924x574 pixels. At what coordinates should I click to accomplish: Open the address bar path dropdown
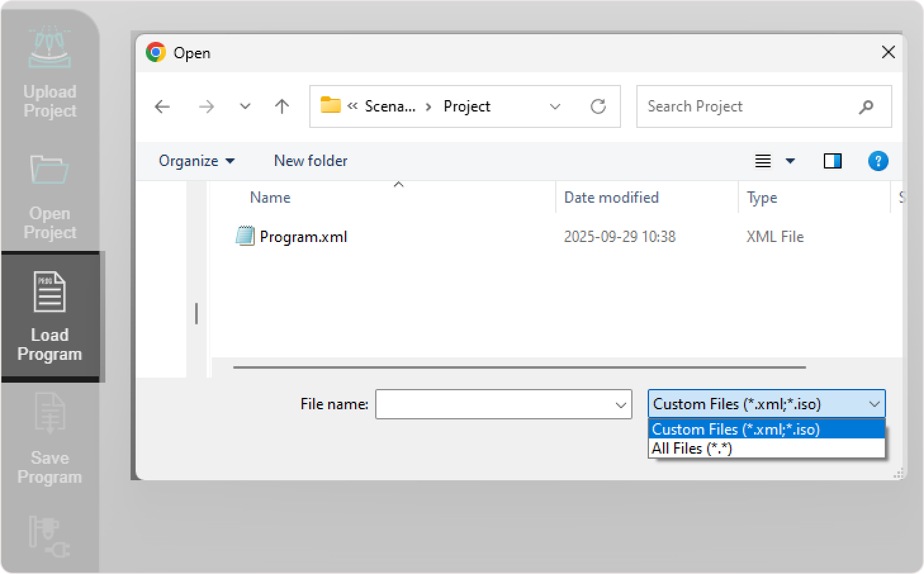pos(555,106)
